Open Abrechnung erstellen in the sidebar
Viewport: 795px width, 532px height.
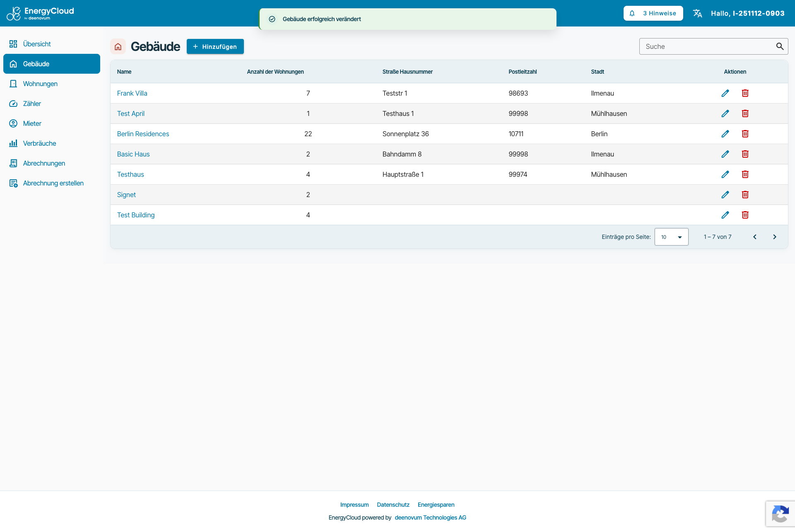tap(52, 183)
